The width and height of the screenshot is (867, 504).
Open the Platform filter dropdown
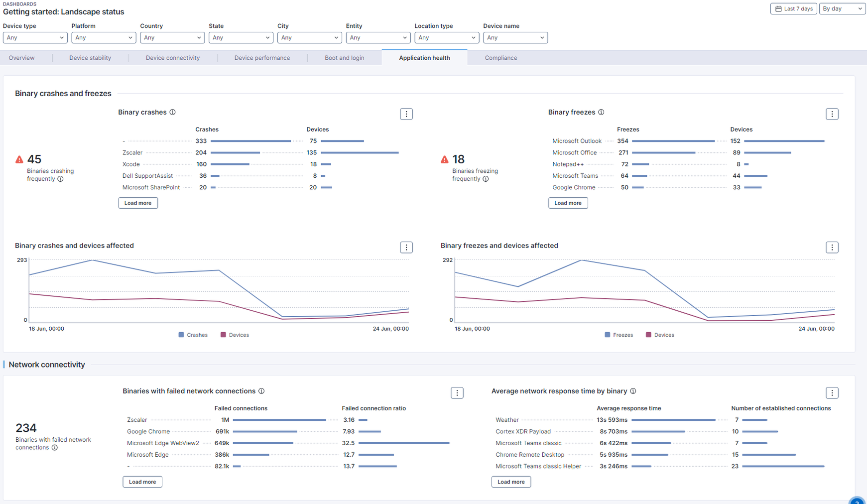coord(104,38)
